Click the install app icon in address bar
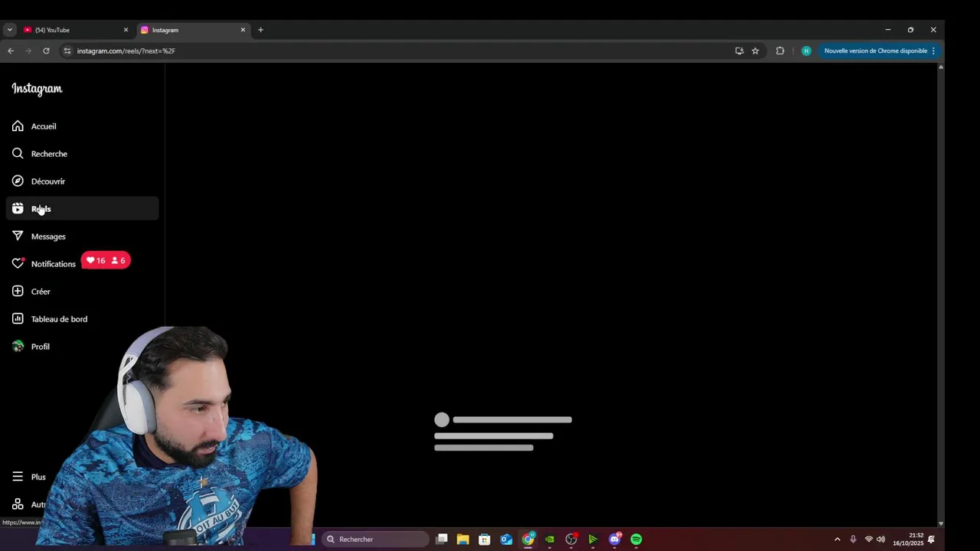 tap(739, 51)
